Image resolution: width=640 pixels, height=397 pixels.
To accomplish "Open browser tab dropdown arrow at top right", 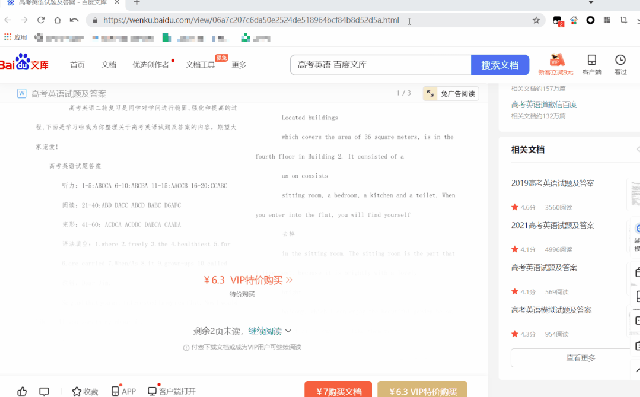I will [591, 2].
